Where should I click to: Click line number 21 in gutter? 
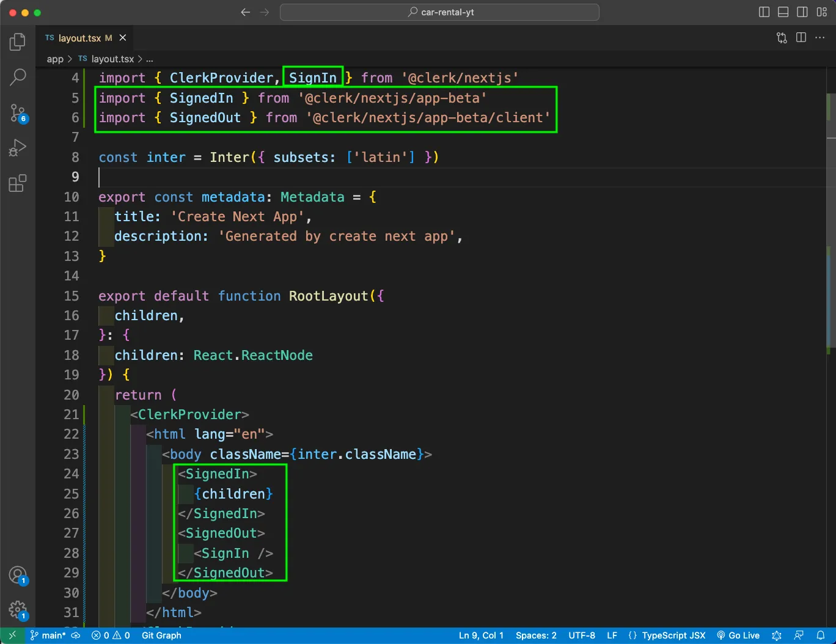[71, 415]
